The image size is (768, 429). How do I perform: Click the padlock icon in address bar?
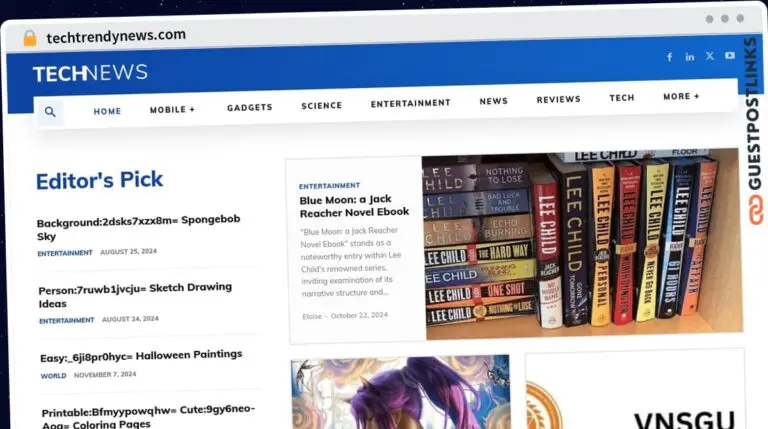(29, 38)
